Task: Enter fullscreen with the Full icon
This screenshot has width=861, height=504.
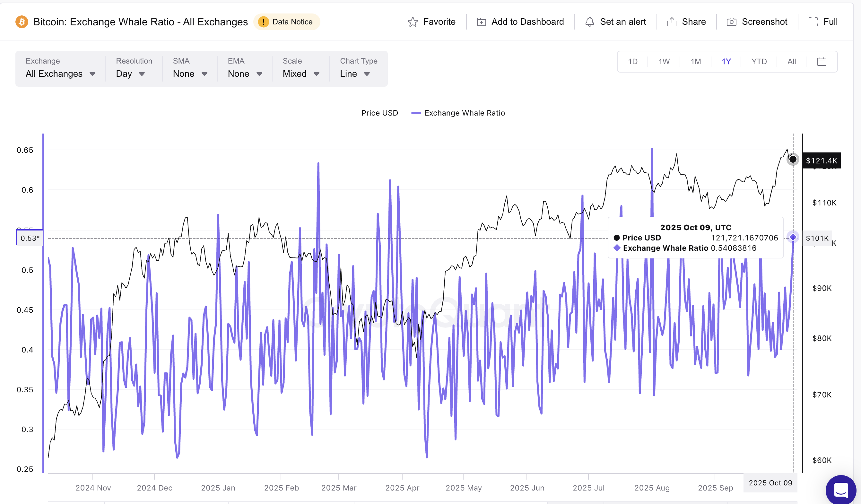Action: 813,22
